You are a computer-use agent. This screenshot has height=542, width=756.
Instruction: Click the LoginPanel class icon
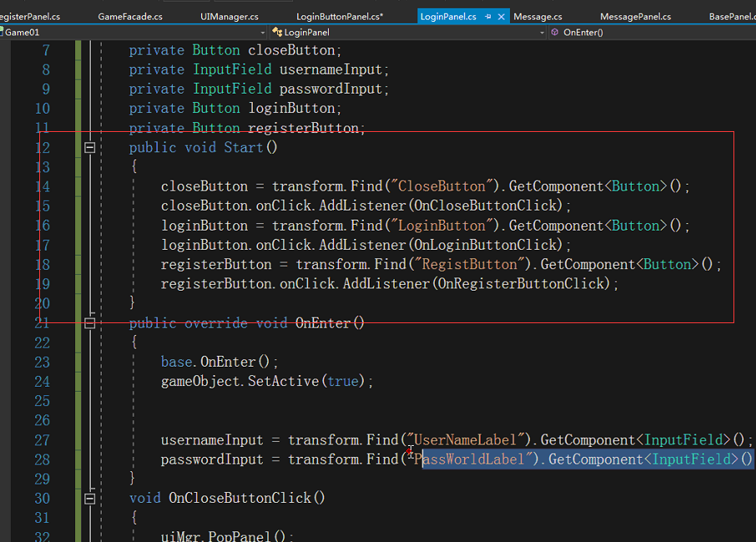pos(277,33)
